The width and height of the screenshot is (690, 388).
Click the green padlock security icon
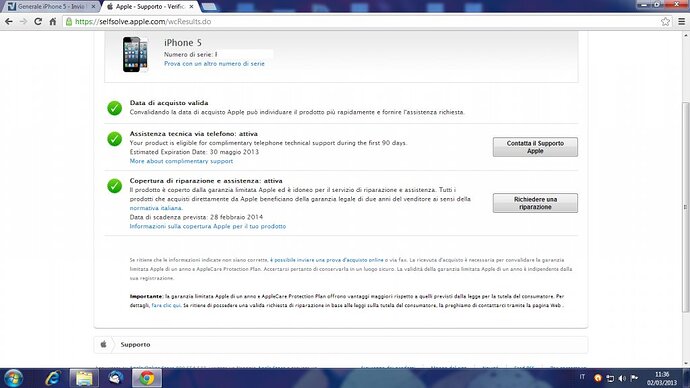(69, 22)
